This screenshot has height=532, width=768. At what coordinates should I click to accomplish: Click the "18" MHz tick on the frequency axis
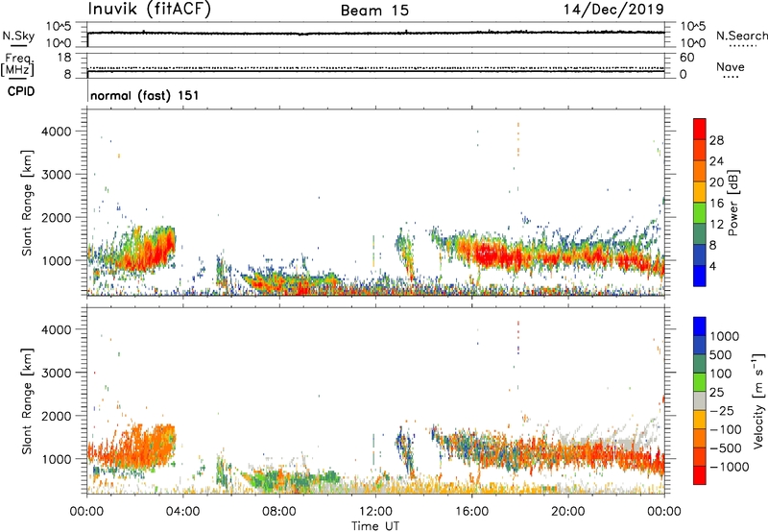point(64,58)
